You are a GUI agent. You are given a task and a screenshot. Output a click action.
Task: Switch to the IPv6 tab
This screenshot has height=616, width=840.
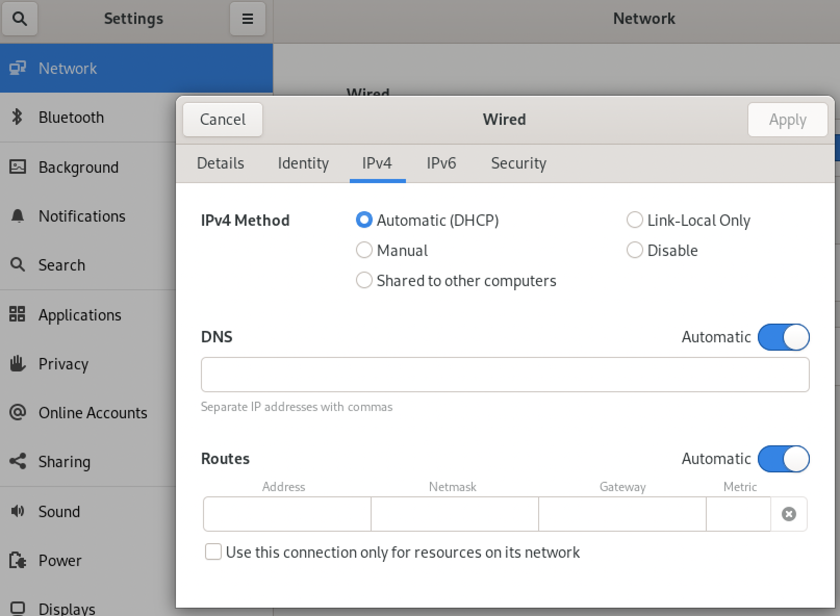pyautogui.click(x=441, y=163)
